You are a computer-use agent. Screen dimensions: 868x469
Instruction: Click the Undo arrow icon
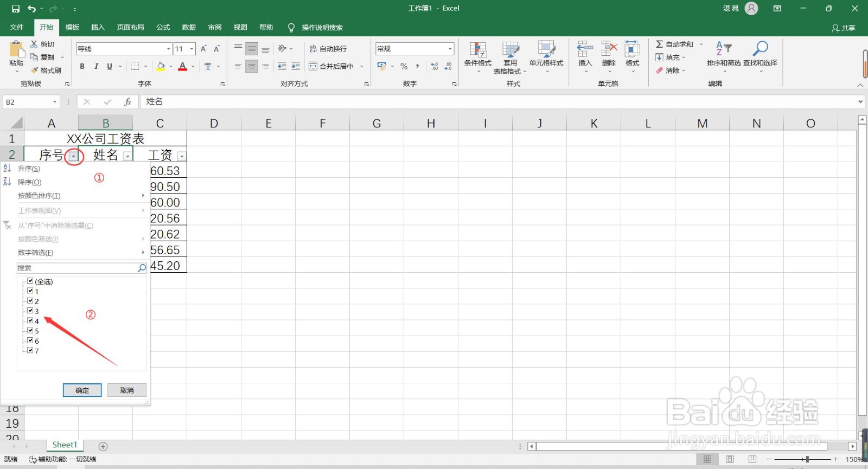coord(32,9)
